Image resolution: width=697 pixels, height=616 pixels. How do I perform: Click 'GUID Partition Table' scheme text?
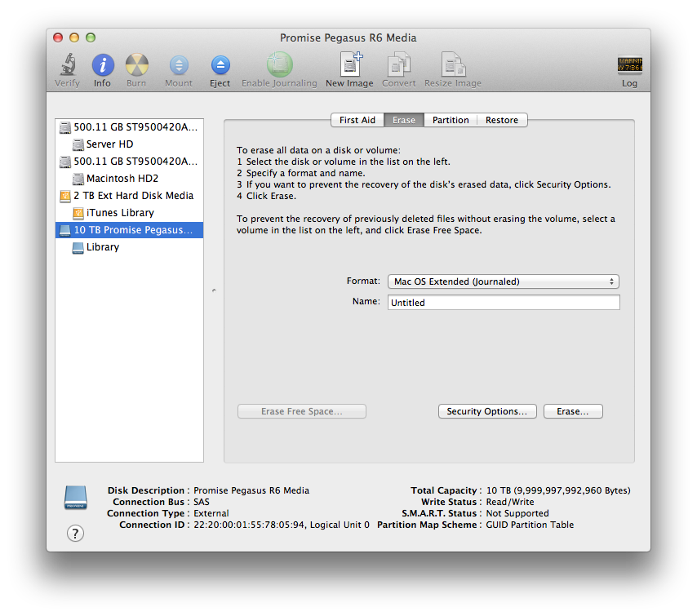point(530,525)
